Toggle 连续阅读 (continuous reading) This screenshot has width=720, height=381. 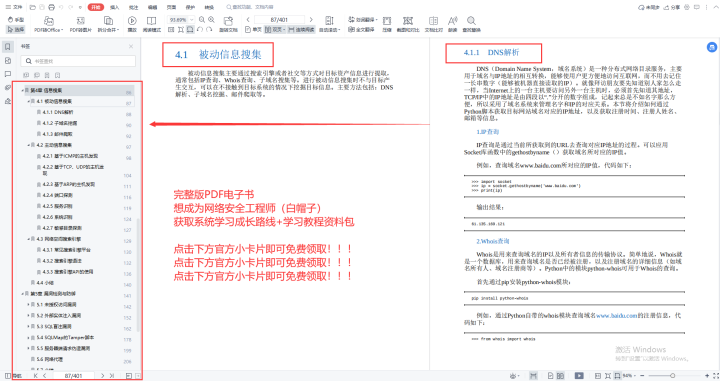[x=301, y=29]
